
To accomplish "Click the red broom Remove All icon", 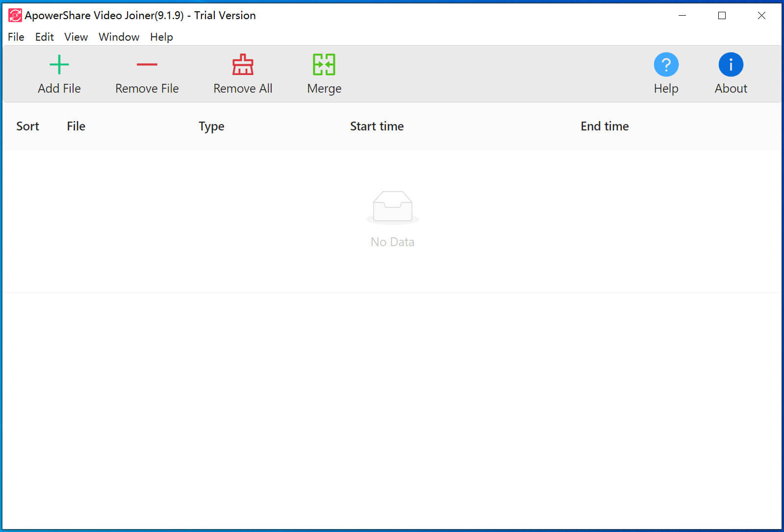I will click(243, 65).
